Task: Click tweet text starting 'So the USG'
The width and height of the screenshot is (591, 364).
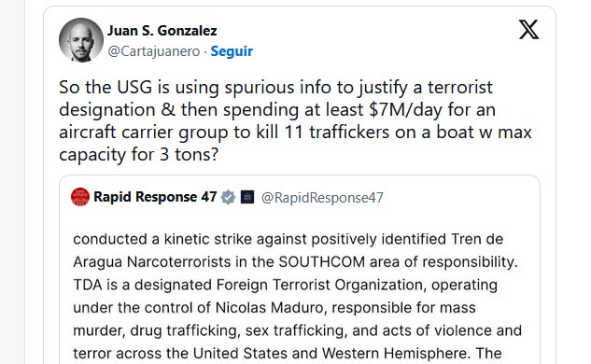Action: click(x=276, y=88)
